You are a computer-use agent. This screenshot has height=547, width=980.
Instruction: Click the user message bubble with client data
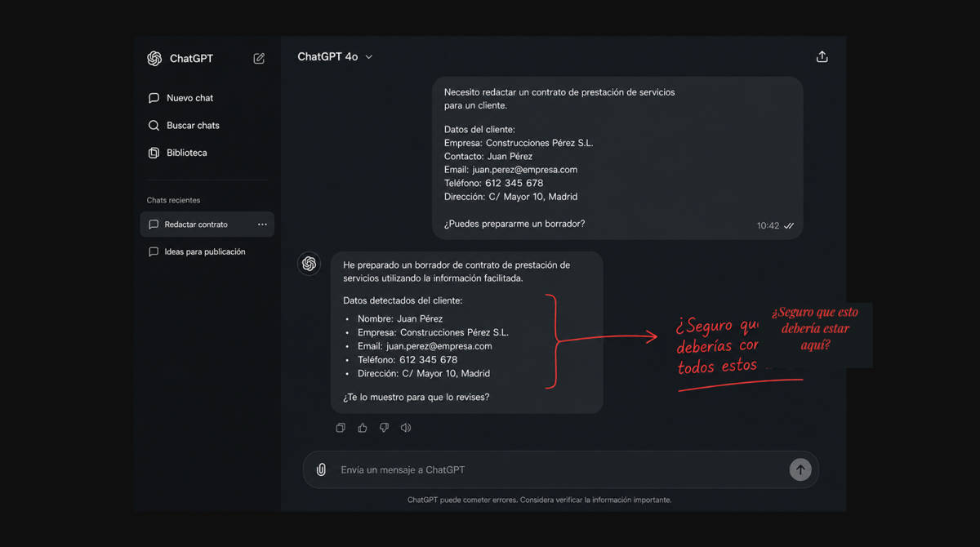[617, 158]
